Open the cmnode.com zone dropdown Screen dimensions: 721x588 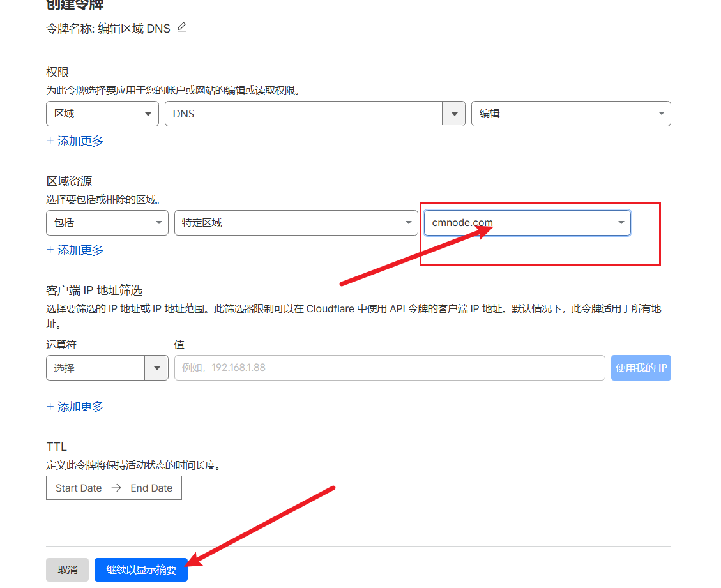point(527,223)
